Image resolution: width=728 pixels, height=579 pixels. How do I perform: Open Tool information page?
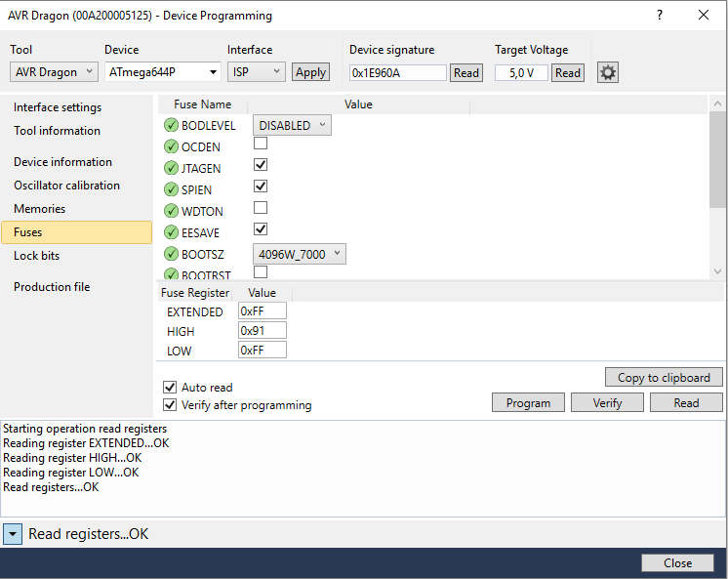click(x=57, y=131)
